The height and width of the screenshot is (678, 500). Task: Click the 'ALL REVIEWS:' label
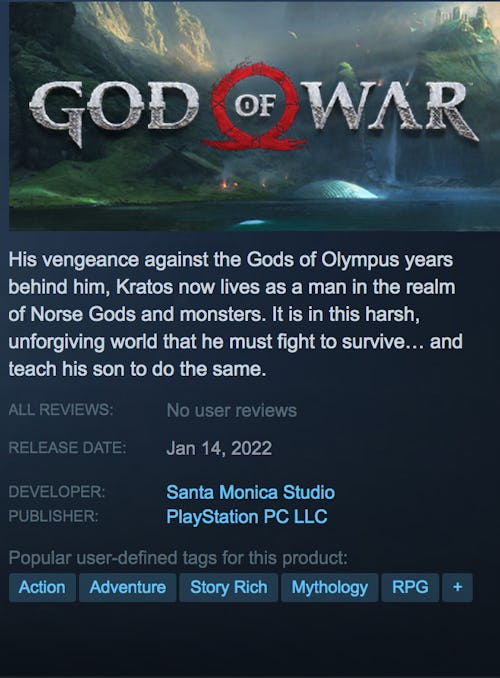click(x=61, y=409)
